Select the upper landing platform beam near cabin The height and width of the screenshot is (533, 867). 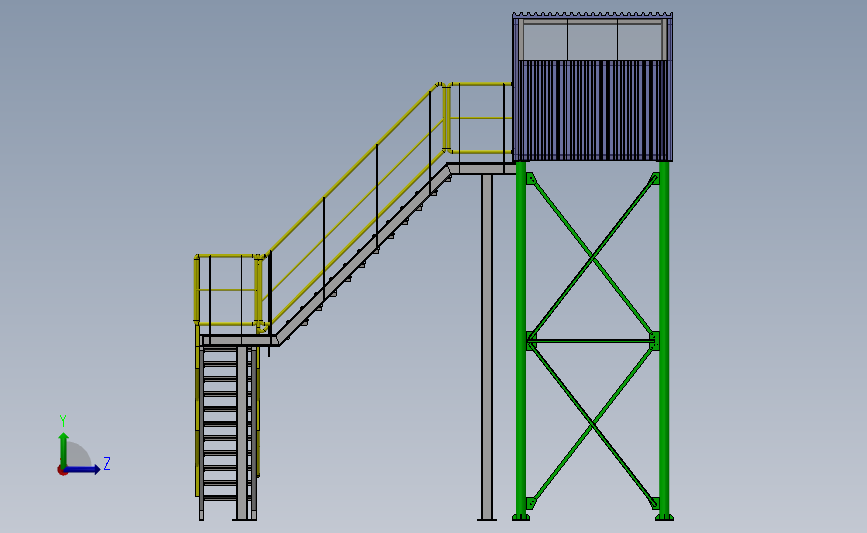482,169
